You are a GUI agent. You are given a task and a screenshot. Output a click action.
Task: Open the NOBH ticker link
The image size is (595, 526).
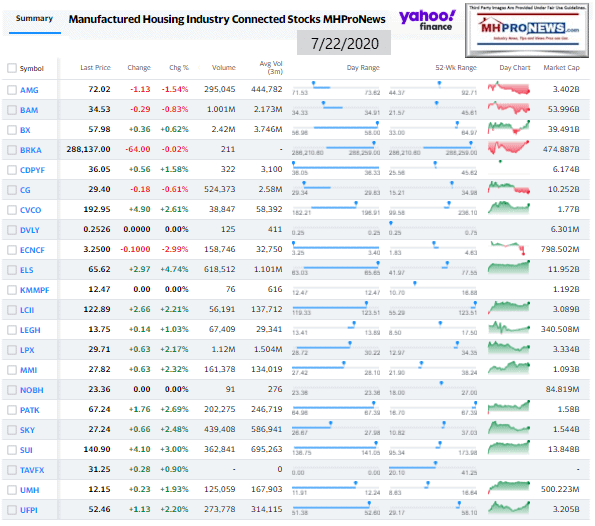coord(31,390)
